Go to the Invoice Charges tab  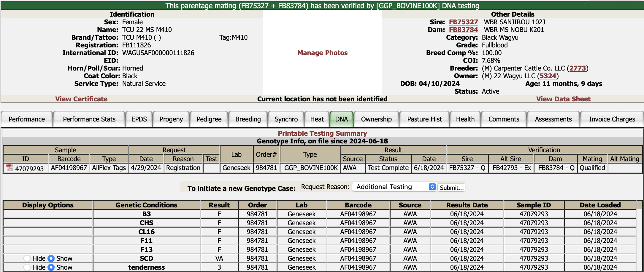pyautogui.click(x=612, y=119)
